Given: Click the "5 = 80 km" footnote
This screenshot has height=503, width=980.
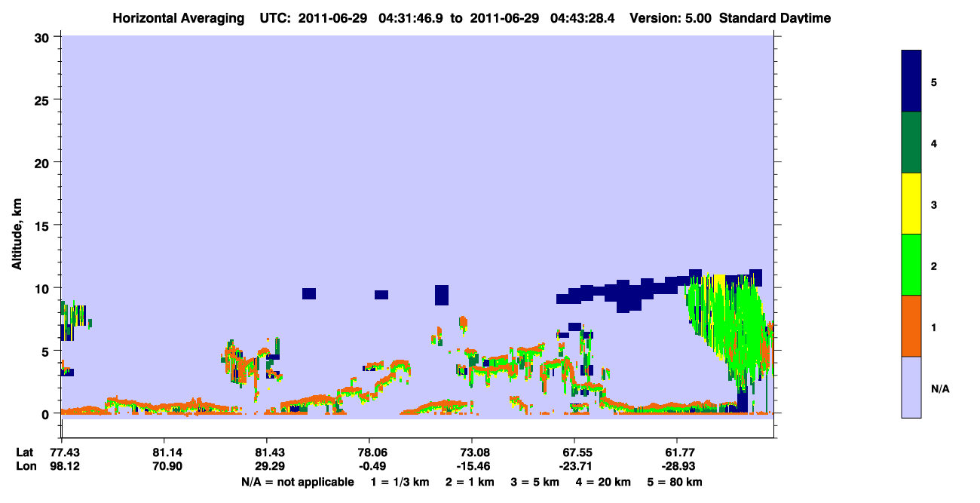Looking at the screenshot, I should (x=675, y=482).
